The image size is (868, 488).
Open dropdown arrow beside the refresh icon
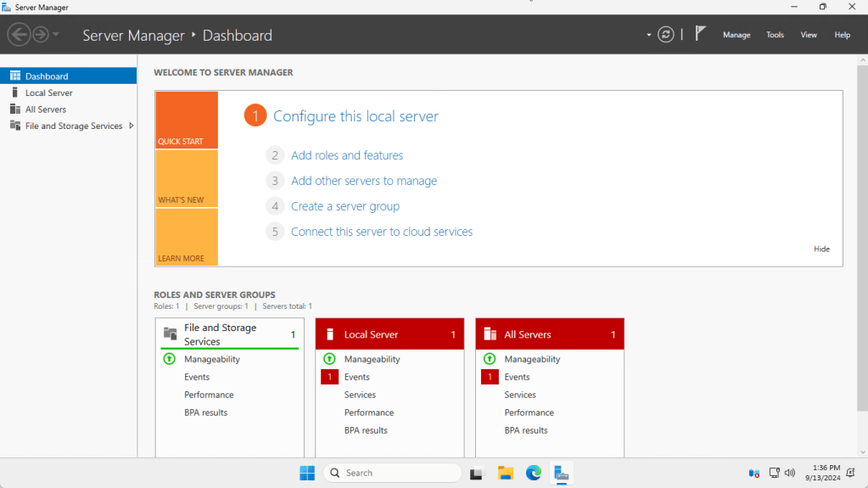click(x=649, y=35)
